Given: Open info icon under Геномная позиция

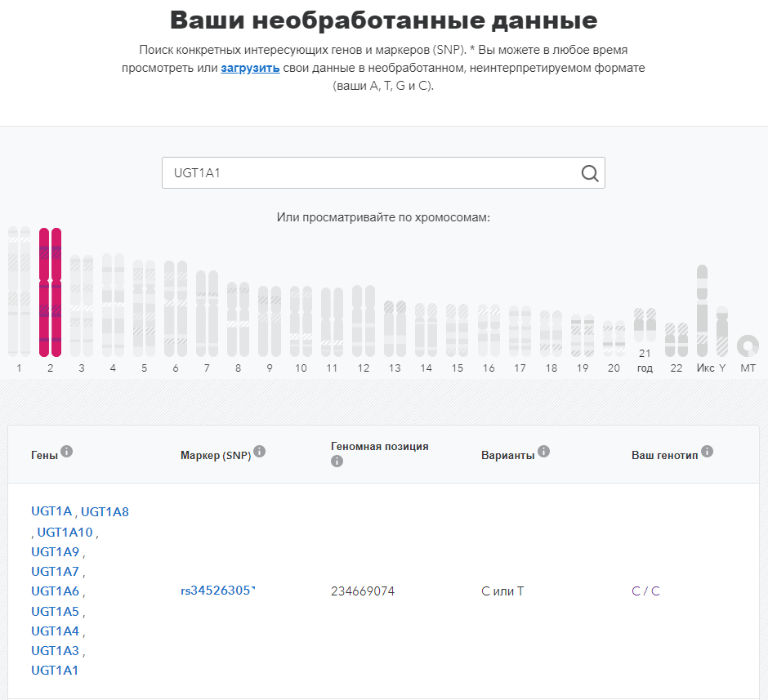Looking at the screenshot, I should [337, 461].
